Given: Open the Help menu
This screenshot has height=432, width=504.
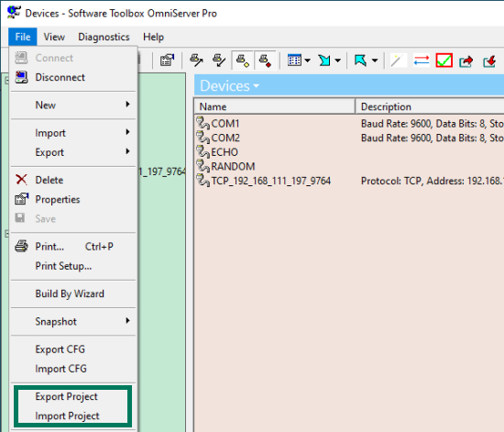Looking at the screenshot, I should [x=153, y=37].
